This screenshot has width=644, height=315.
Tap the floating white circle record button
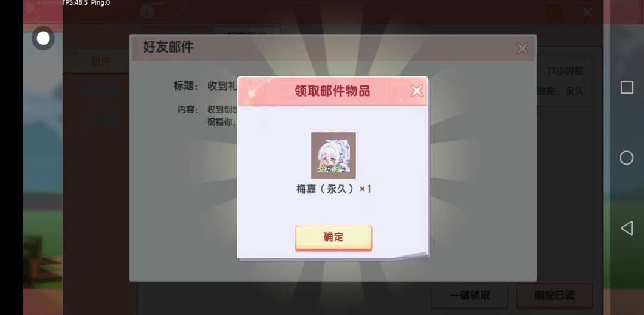43,38
